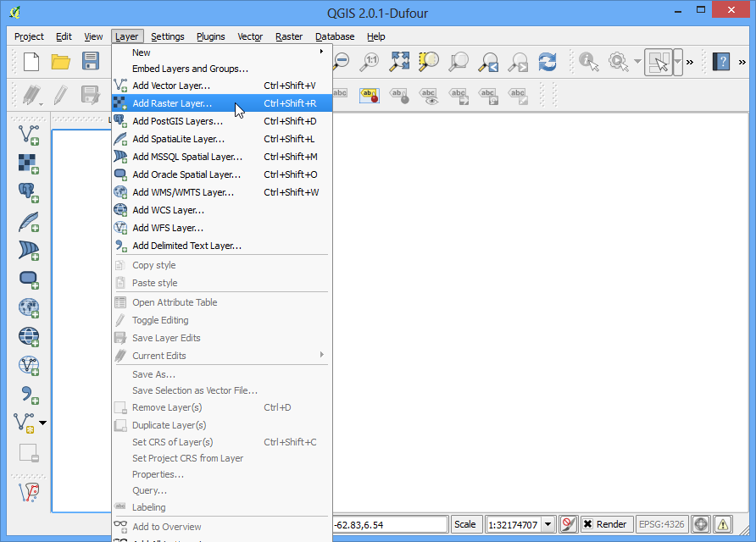Click the coordinate field showing -62.83,6.54
Viewport: 756px width, 542px height.
pos(390,524)
